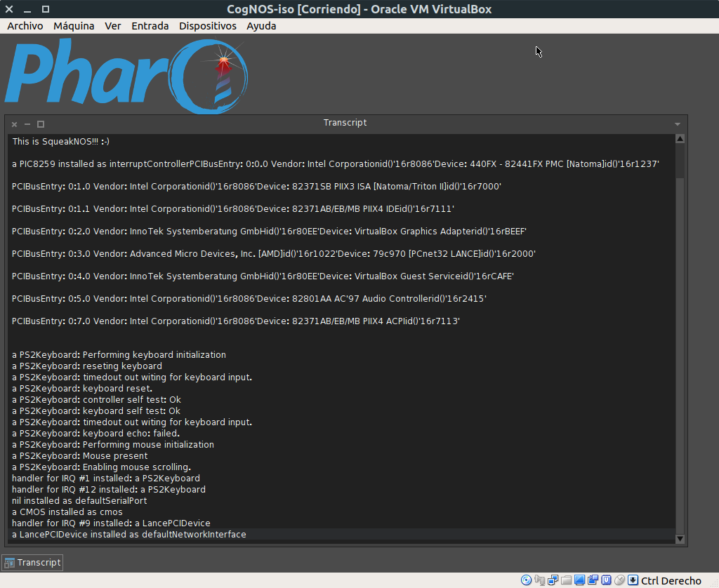Open the Ver menu

coord(113,26)
